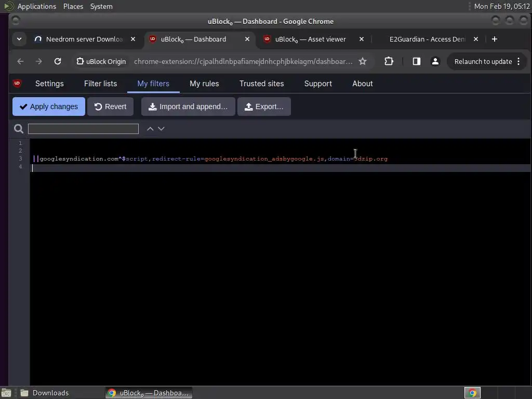532x399 pixels.
Task: Open the My rules tab
Action: pos(204,84)
